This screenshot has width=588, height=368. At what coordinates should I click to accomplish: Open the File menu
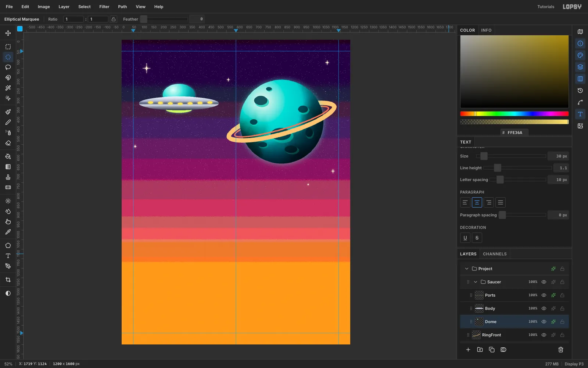[9, 7]
